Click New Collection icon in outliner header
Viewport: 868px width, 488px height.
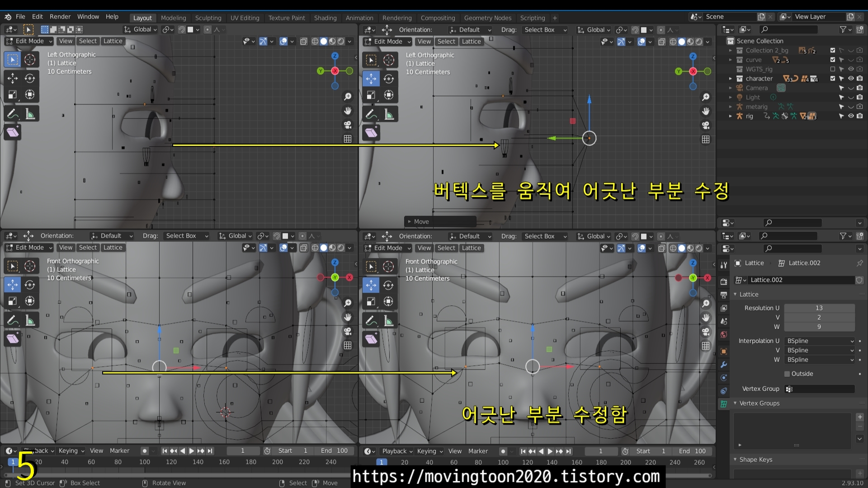[x=859, y=29]
